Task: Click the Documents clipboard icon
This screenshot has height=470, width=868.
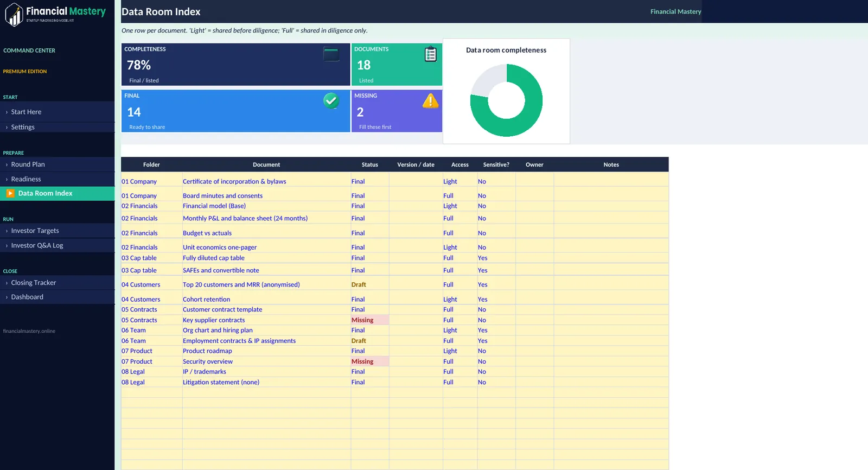Action: (x=430, y=54)
